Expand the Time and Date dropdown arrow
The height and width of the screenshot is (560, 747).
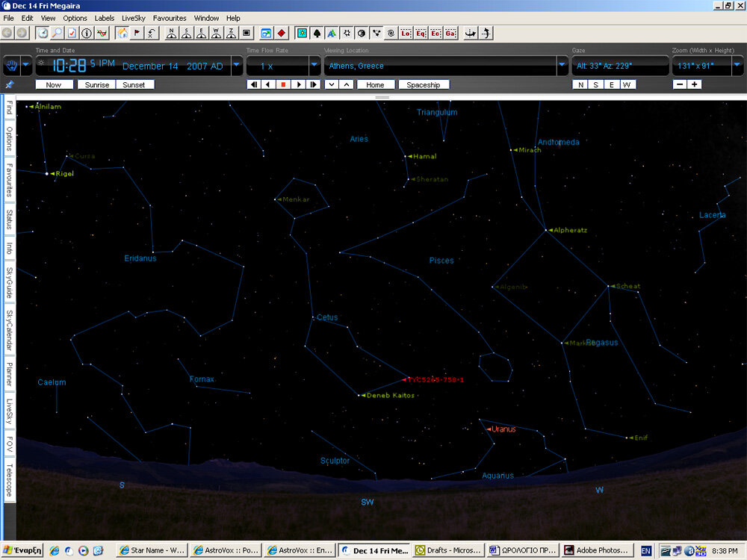click(237, 66)
